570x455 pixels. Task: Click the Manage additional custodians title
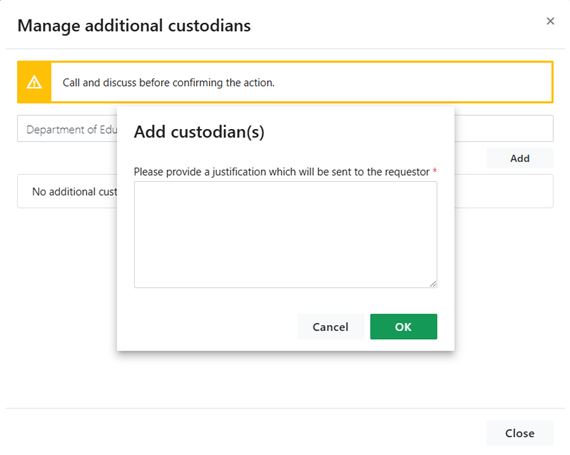134,26
